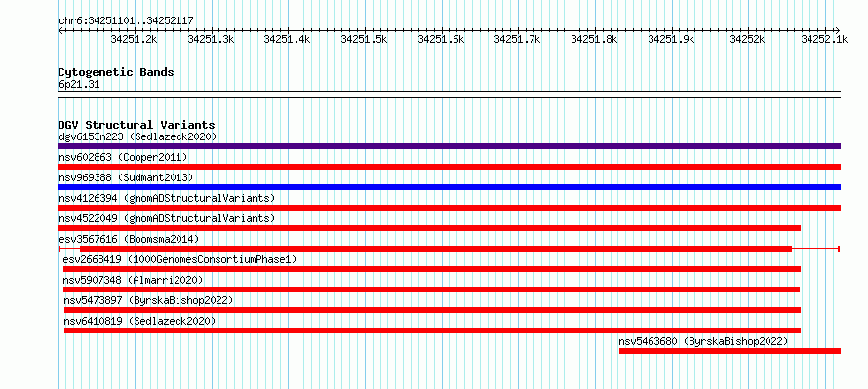This screenshot has height=389, width=868.
Task: Open nsv5463680 (ByrskaBishop2022) variant label
Action: pyautogui.click(x=703, y=341)
